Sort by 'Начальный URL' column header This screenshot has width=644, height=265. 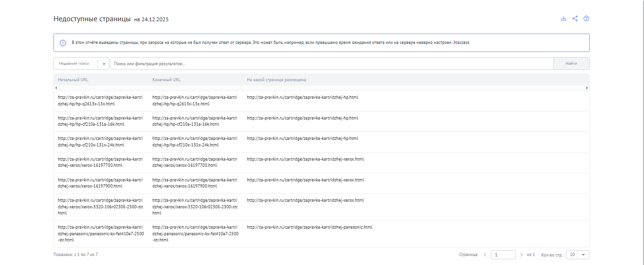[73, 80]
